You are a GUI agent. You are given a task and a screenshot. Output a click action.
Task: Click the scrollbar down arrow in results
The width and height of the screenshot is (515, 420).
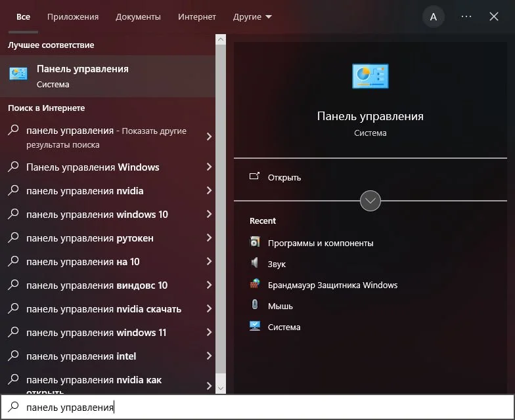click(x=221, y=388)
